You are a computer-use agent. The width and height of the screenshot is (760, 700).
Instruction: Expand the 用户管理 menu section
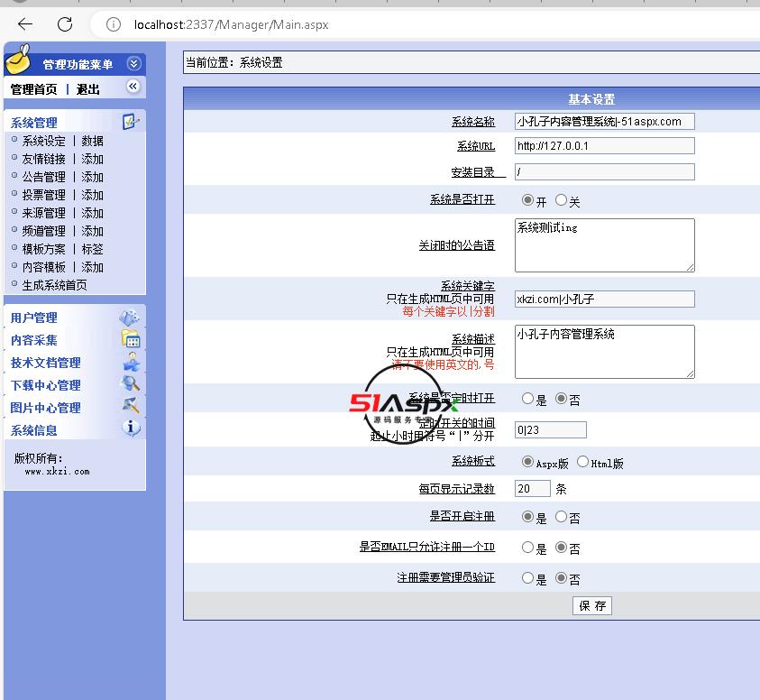pyautogui.click(x=34, y=318)
